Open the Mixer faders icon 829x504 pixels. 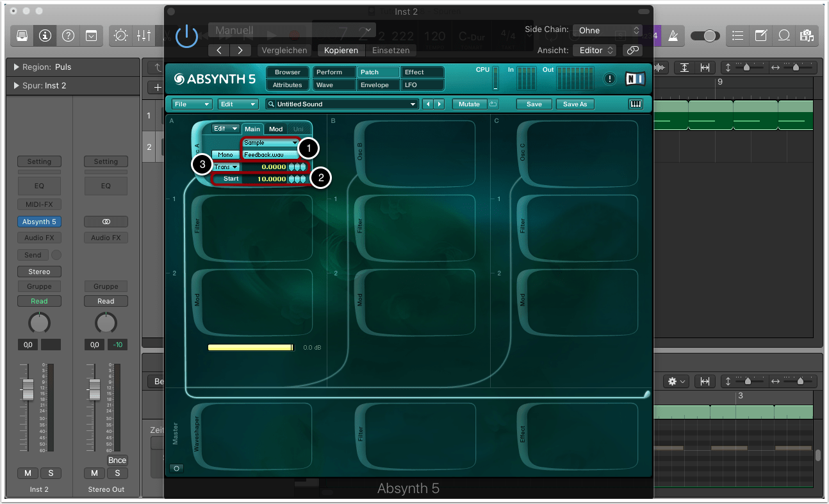pyautogui.click(x=144, y=36)
